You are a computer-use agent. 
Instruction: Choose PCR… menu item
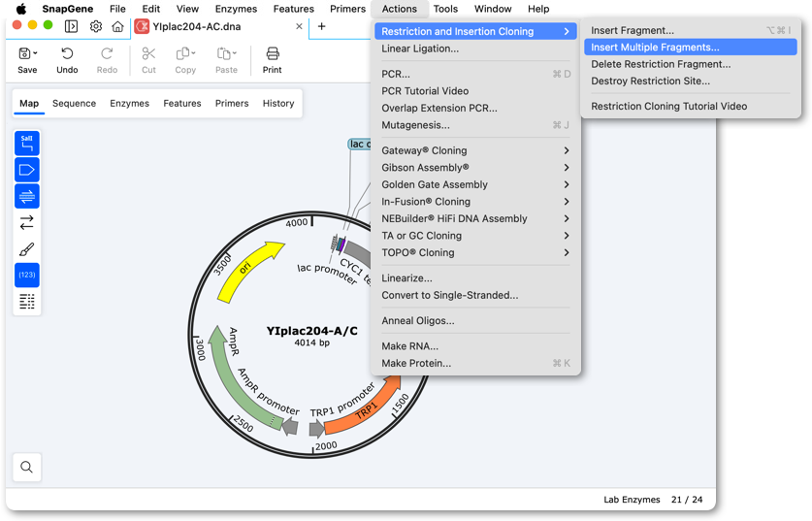tap(475, 74)
